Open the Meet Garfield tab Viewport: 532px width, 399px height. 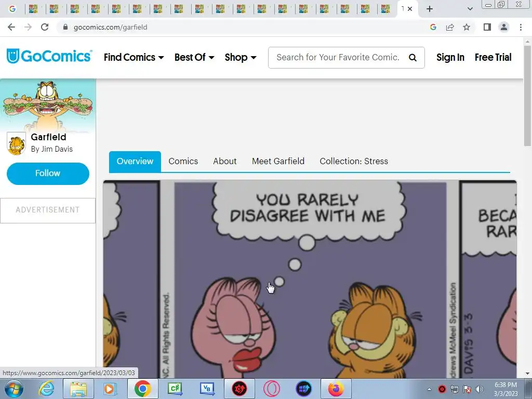(x=278, y=161)
